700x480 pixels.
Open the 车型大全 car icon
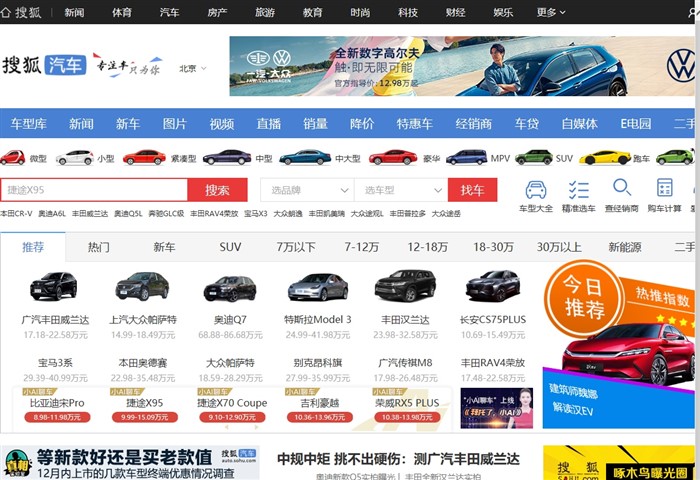tap(536, 190)
